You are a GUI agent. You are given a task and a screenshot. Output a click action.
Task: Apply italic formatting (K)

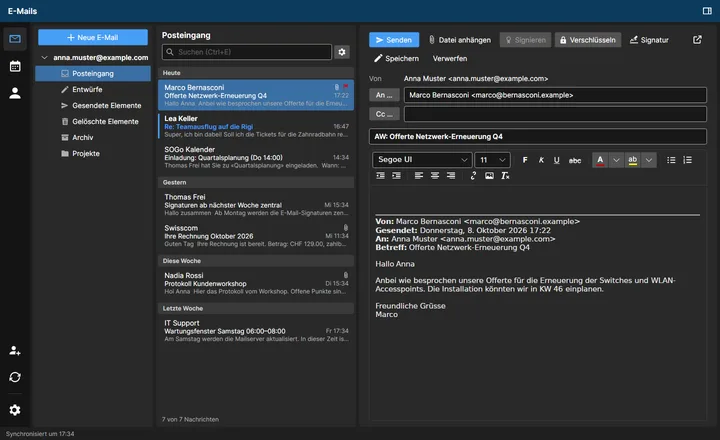pyautogui.click(x=541, y=160)
